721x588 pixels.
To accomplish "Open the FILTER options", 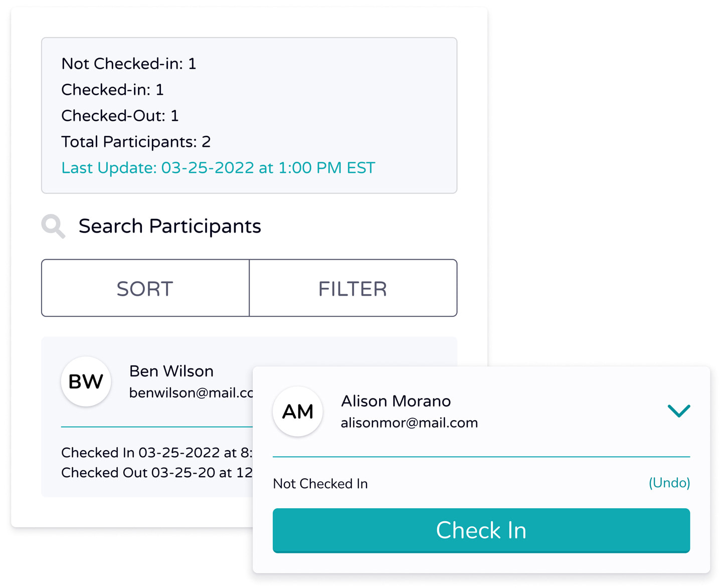I will tap(353, 288).
